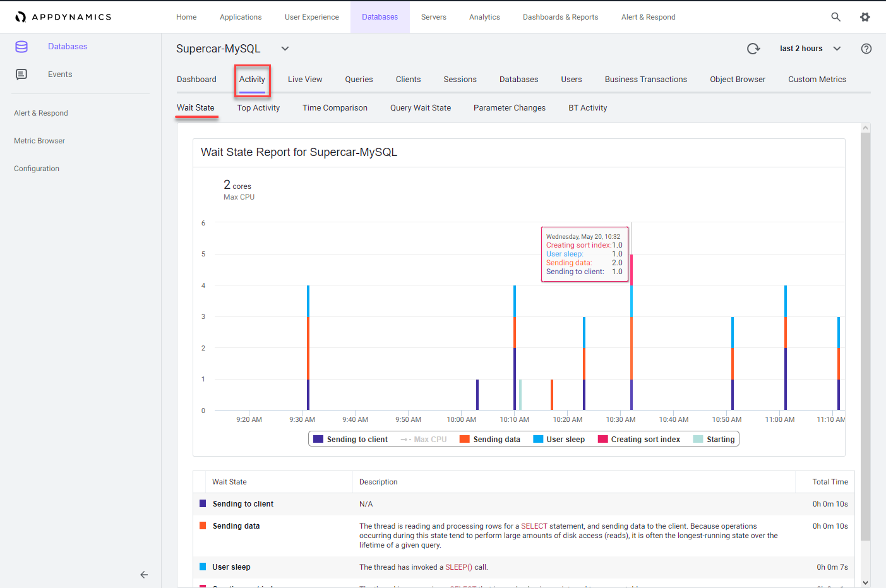Open Alert & Respond in sidebar
The height and width of the screenshot is (588, 886).
(x=41, y=113)
